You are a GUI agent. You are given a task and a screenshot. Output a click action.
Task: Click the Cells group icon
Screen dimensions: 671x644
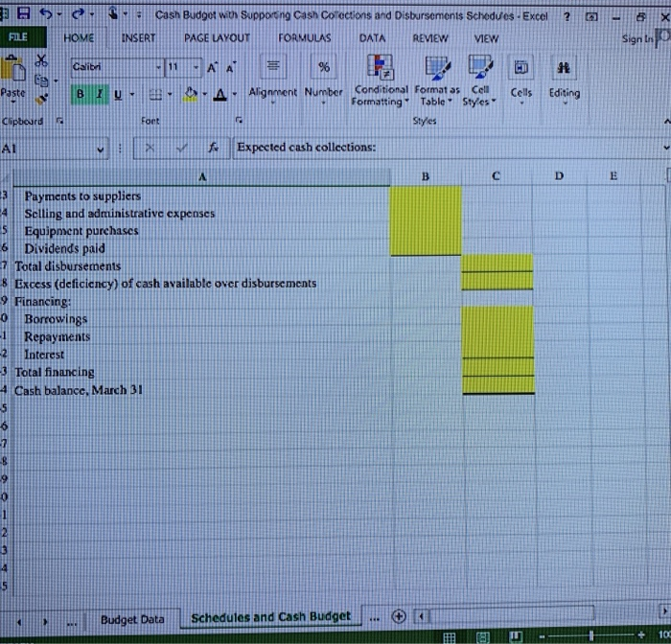(x=521, y=68)
